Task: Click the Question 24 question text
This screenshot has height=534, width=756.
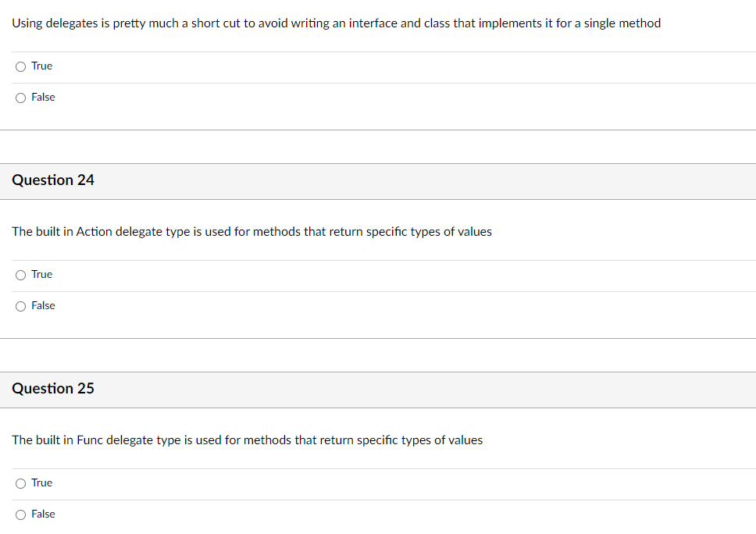Action: point(251,231)
